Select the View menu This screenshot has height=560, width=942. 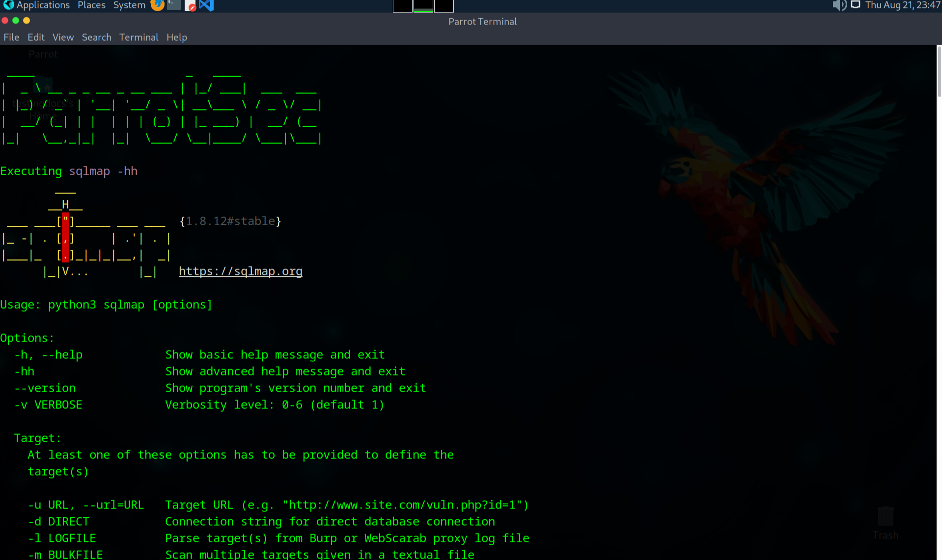63,37
